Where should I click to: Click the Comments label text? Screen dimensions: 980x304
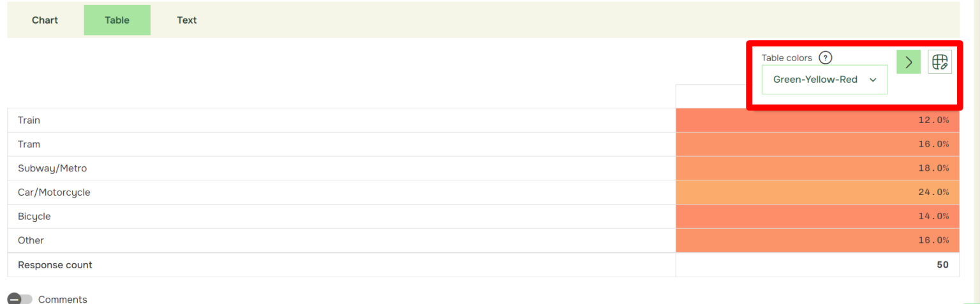pyautogui.click(x=63, y=299)
